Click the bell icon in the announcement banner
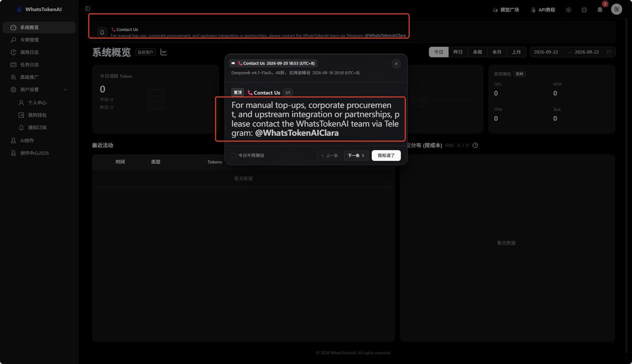Screen dimensions: 632x364 [102, 32]
